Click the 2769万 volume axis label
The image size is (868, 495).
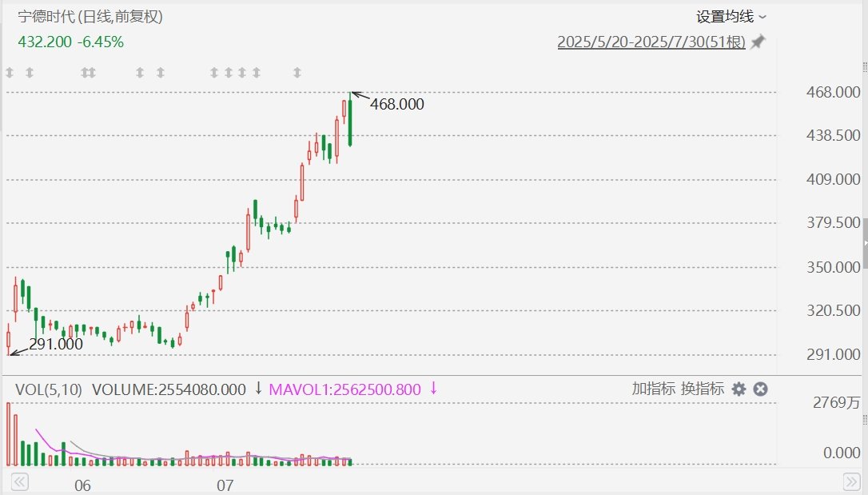(x=837, y=402)
